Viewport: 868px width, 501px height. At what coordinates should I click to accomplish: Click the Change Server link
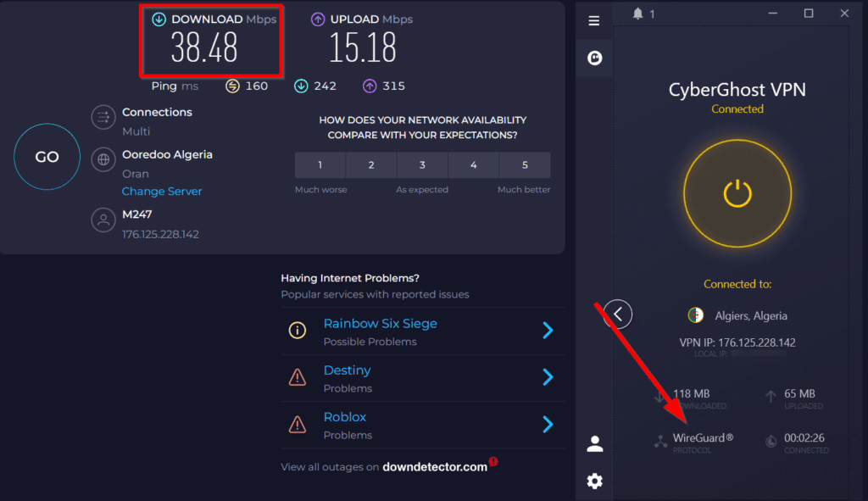162,191
